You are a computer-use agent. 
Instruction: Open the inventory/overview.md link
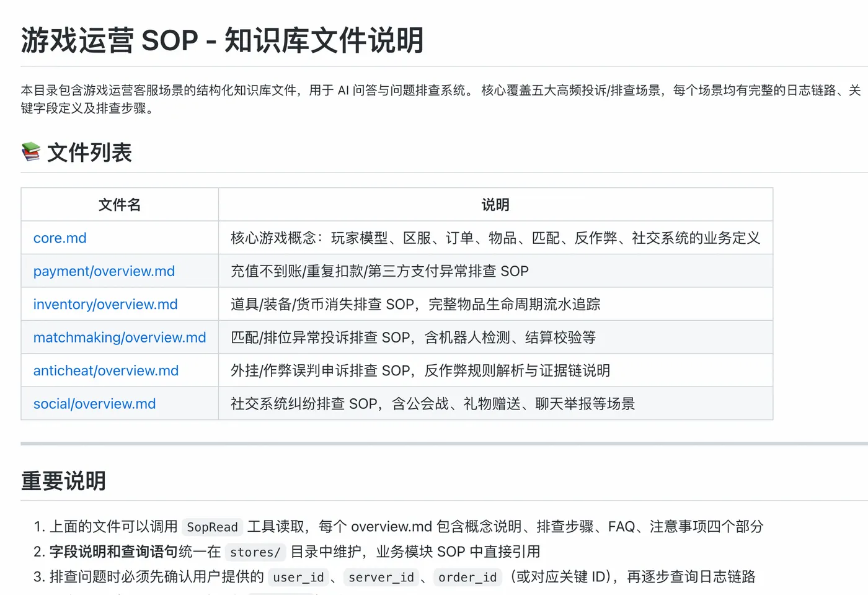click(105, 305)
